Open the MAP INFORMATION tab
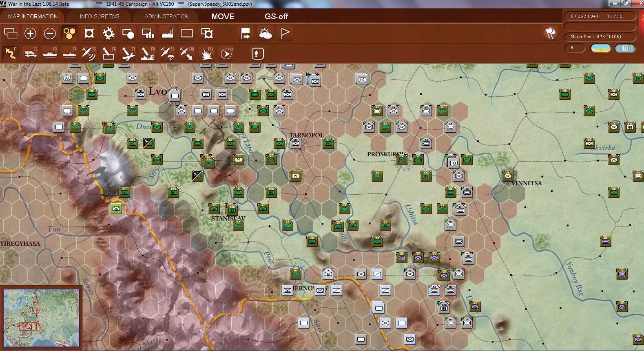 coord(33,16)
